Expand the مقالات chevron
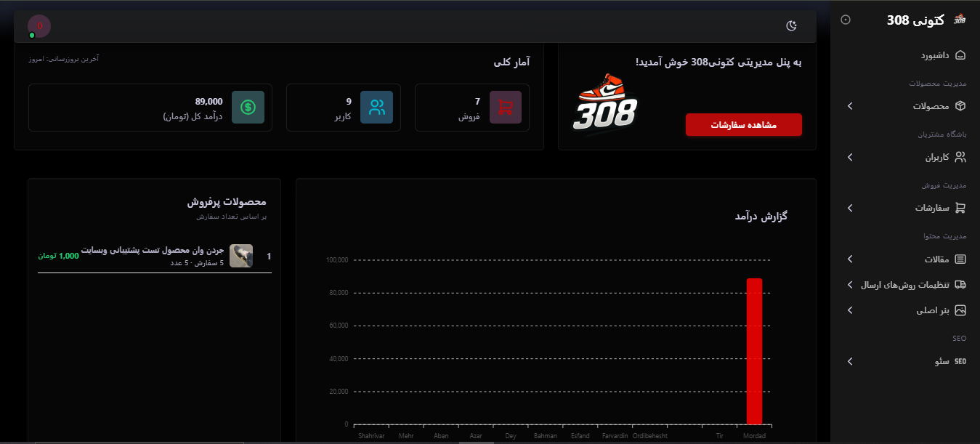Viewport: 980px width, 444px height. (x=850, y=259)
